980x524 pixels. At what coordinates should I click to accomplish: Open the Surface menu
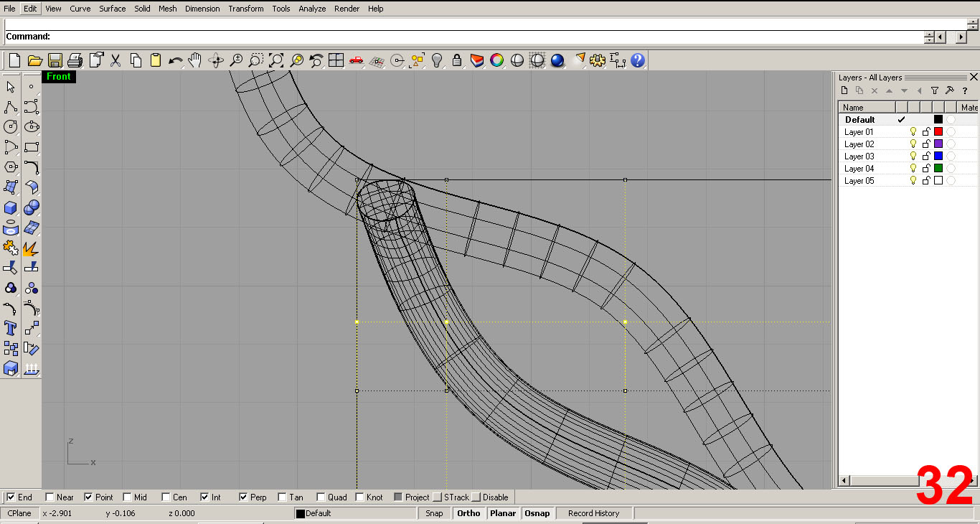[x=113, y=9]
